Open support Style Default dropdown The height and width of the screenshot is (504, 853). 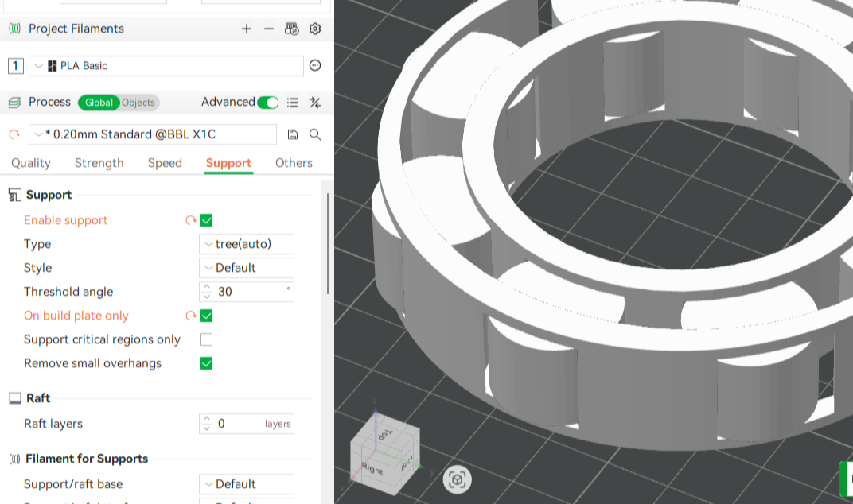[x=247, y=268]
